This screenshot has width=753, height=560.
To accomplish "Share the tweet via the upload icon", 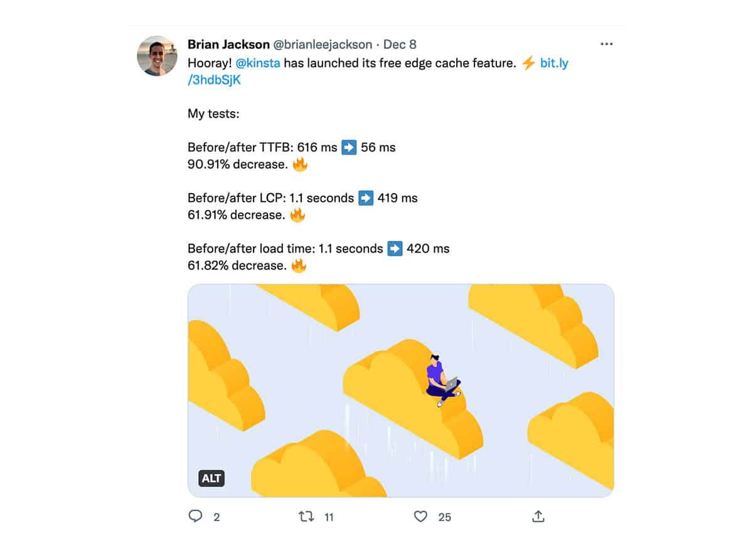I will point(538,516).
